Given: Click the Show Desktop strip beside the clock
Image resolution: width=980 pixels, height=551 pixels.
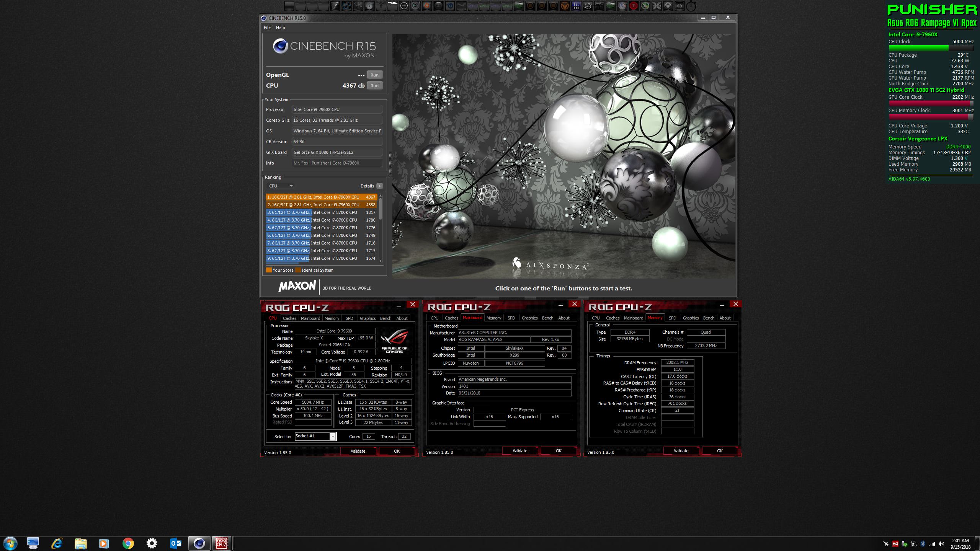Looking at the screenshot, I should [x=977, y=544].
